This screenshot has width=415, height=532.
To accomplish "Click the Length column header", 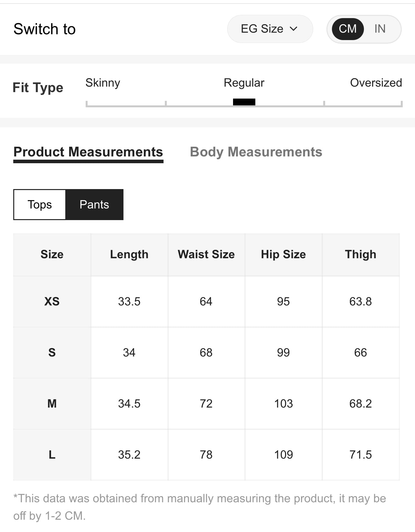I will 129,254.
